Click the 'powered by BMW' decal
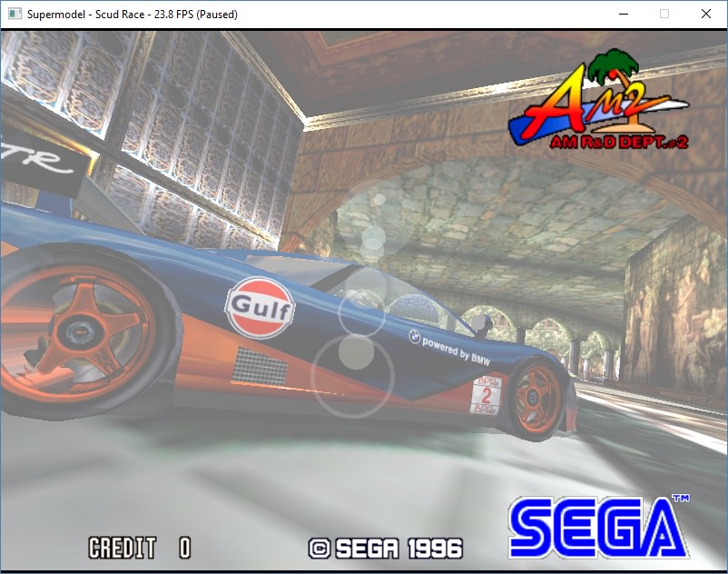The height and width of the screenshot is (574, 728). click(449, 346)
